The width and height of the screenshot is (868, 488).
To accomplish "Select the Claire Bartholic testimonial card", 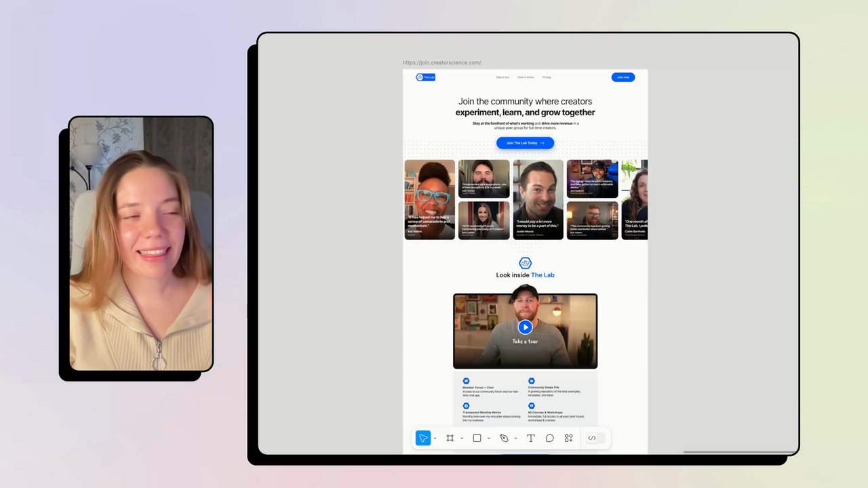I will 635,199.
